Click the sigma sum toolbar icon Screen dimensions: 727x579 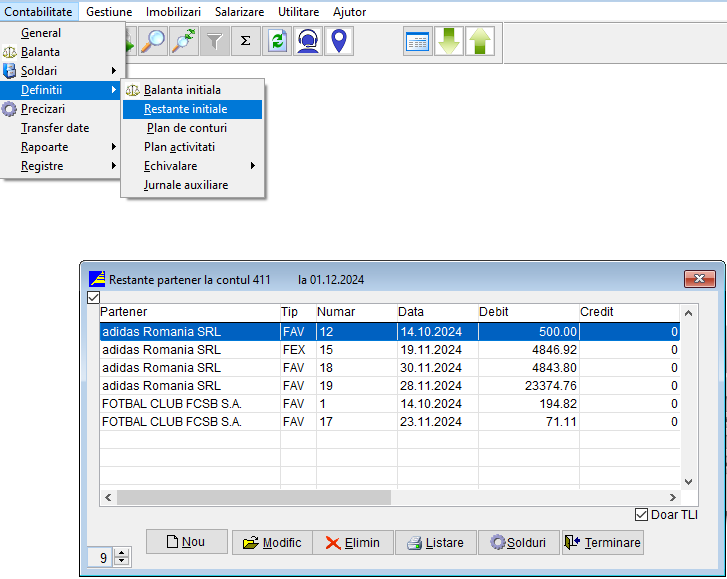246,41
